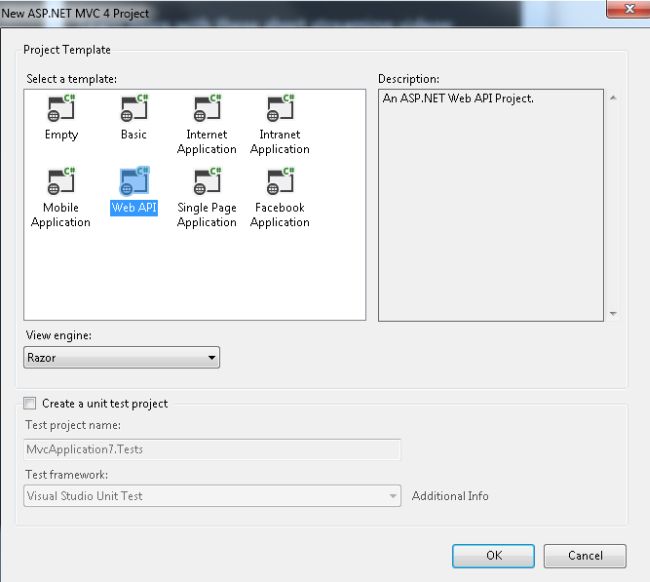Enable Create a unit test project checkbox

point(29,403)
